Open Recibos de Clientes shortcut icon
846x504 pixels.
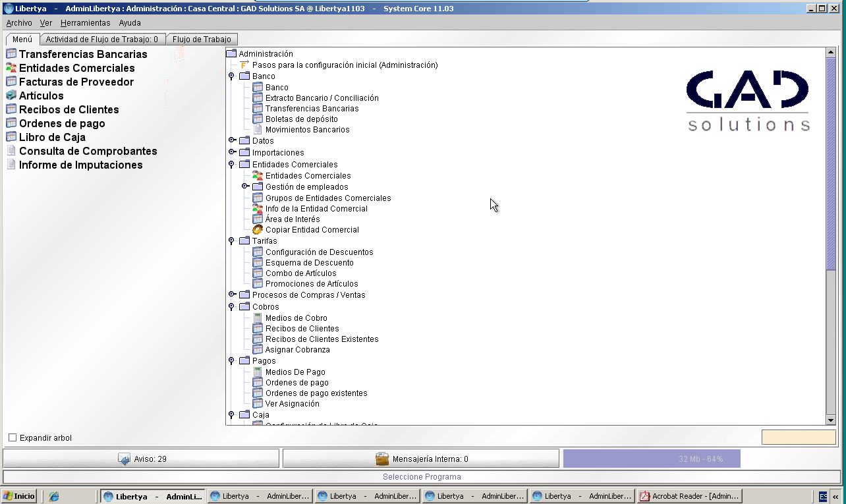(11, 109)
